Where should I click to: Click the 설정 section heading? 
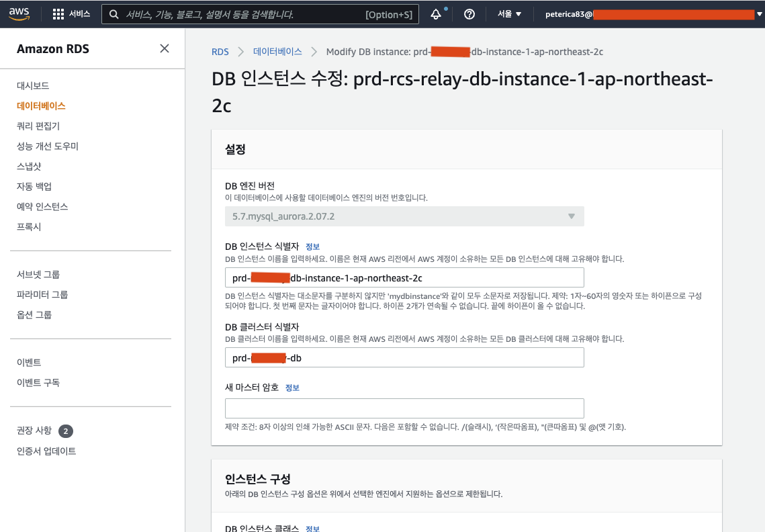(235, 149)
